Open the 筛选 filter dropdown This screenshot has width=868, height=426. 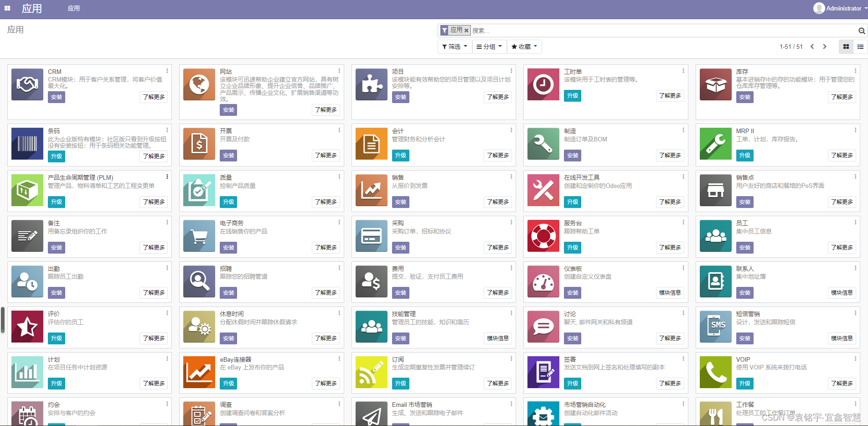454,47
